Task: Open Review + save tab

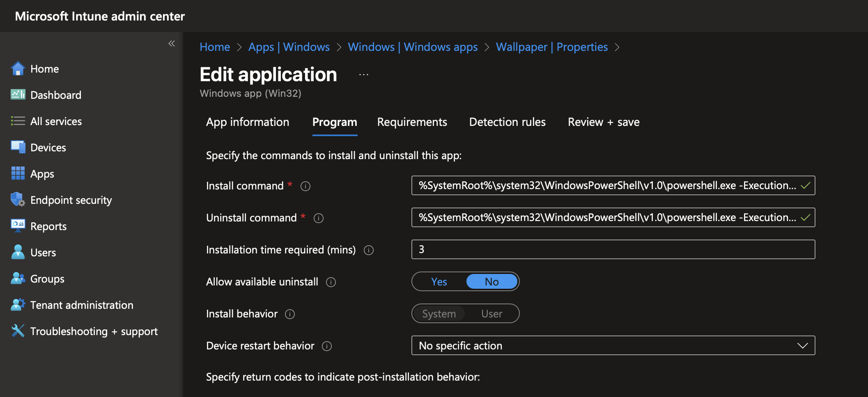Action: pos(604,122)
